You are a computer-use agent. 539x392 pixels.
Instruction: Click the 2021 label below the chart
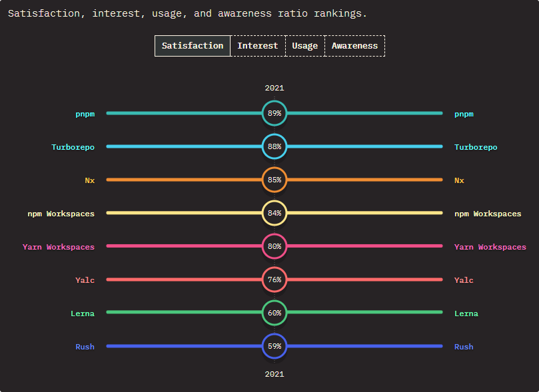[274, 374]
